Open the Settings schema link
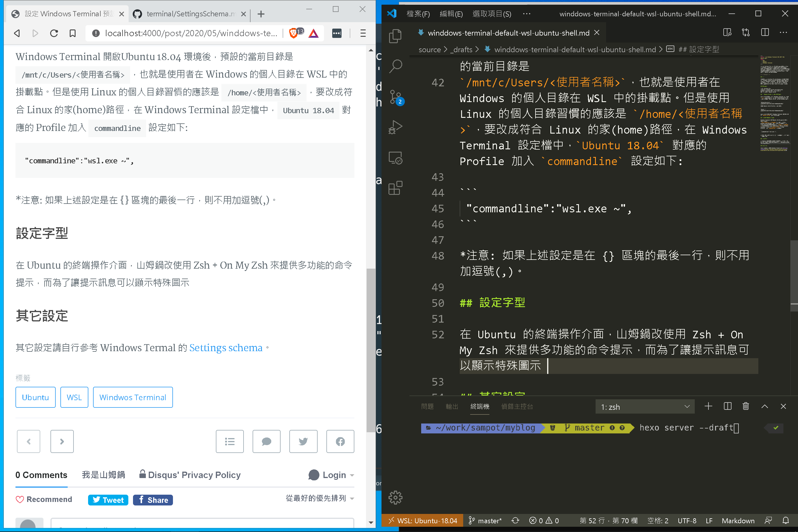798x532 pixels. tap(226, 348)
